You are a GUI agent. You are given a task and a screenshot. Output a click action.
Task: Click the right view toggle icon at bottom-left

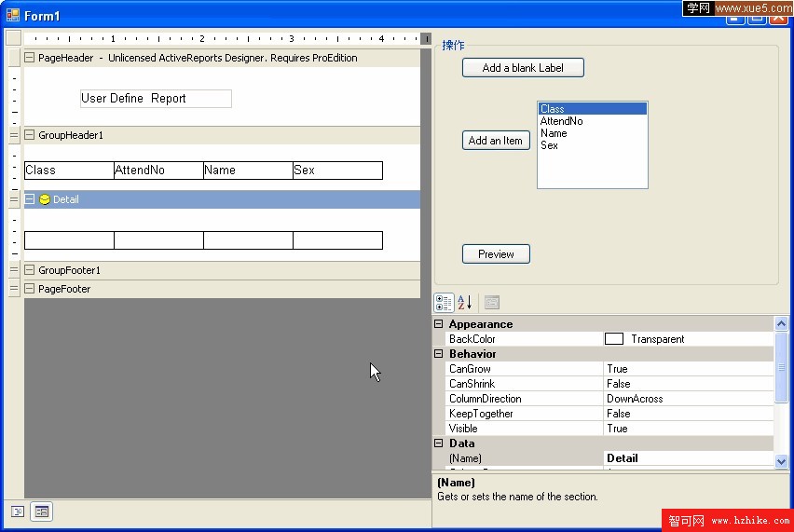pyautogui.click(x=42, y=512)
